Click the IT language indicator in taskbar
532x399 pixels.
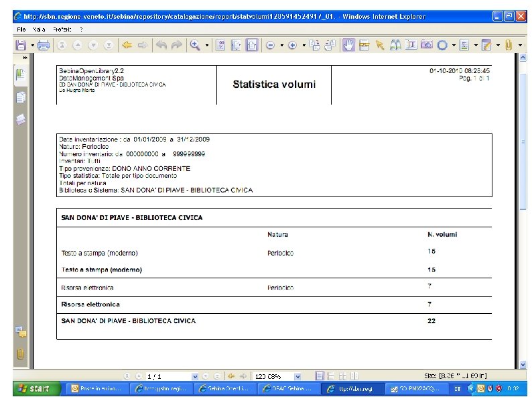[x=457, y=389]
